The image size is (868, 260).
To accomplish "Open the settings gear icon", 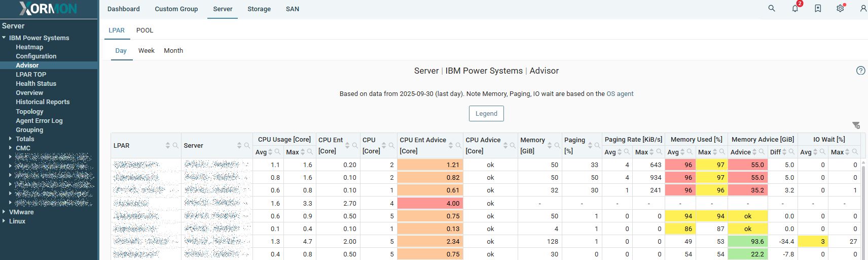I will (x=840, y=9).
